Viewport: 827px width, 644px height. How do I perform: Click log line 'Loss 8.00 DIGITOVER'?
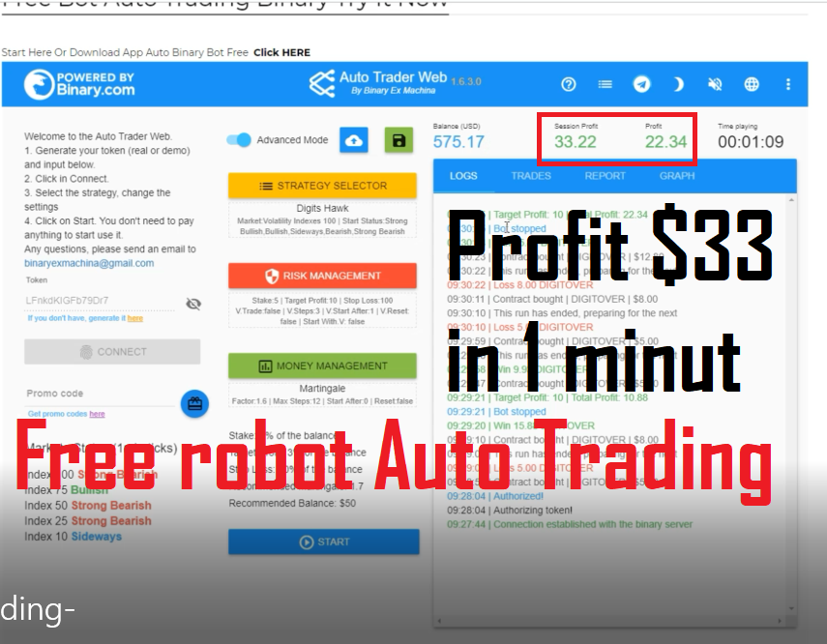click(x=520, y=285)
